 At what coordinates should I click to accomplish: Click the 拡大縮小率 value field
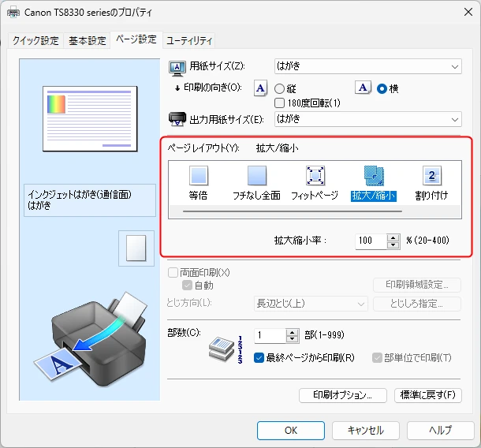371,241
